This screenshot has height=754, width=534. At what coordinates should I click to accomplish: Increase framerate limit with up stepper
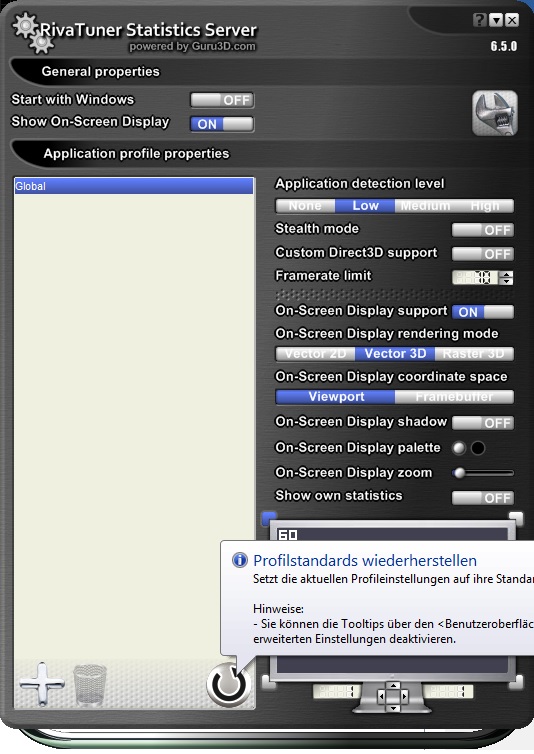[506, 274]
